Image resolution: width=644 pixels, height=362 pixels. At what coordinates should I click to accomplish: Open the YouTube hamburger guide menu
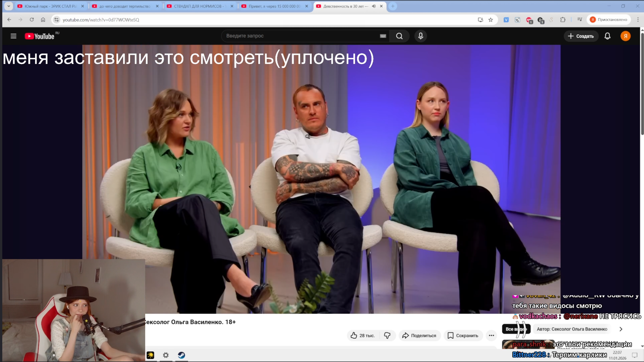pyautogui.click(x=13, y=36)
